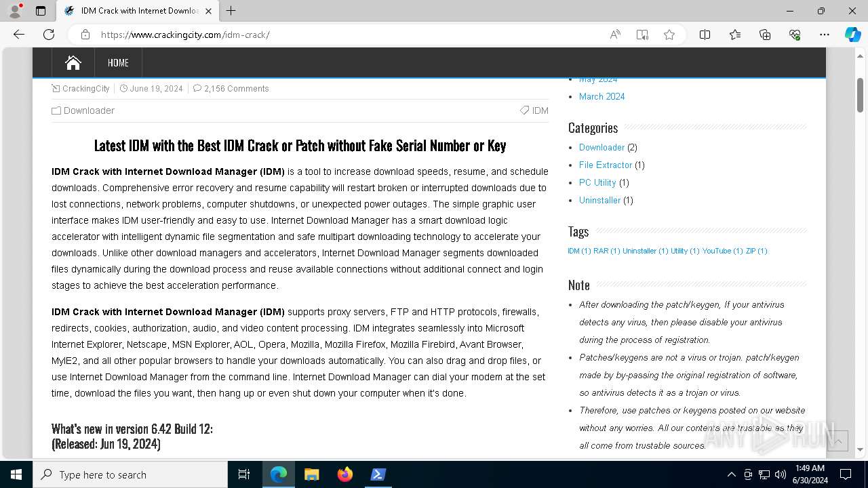Open CrackingCity author link
868x488 pixels.
pos(85,88)
